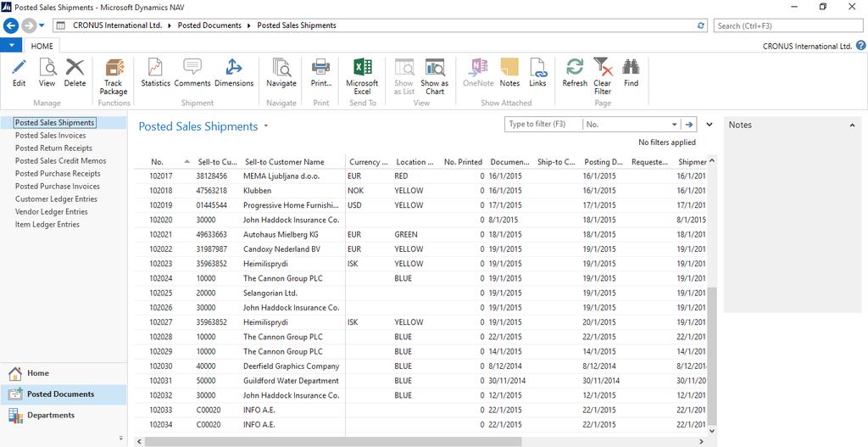Select Guildford Water Department row
Screen dimensions: 868x447
click(x=421, y=381)
